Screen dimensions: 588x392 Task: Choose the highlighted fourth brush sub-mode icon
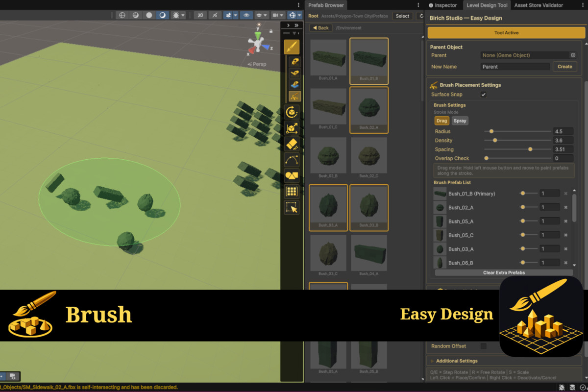[x=294, y=96]
